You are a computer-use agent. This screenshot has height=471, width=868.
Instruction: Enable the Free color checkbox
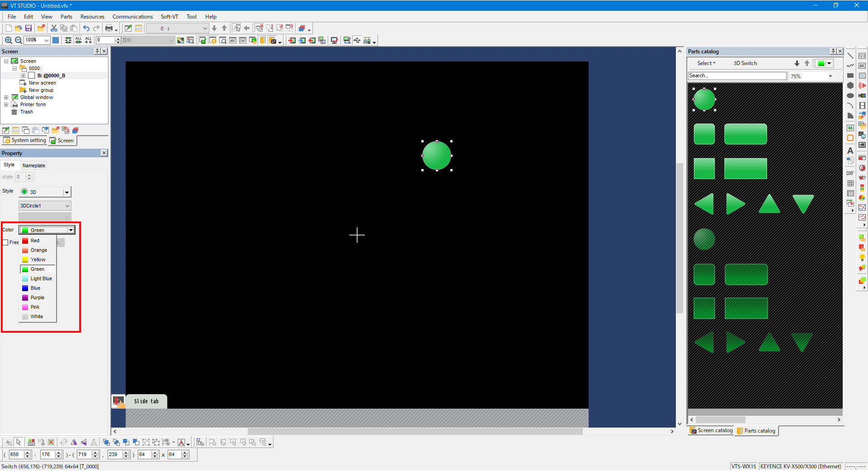coord(5,242)
